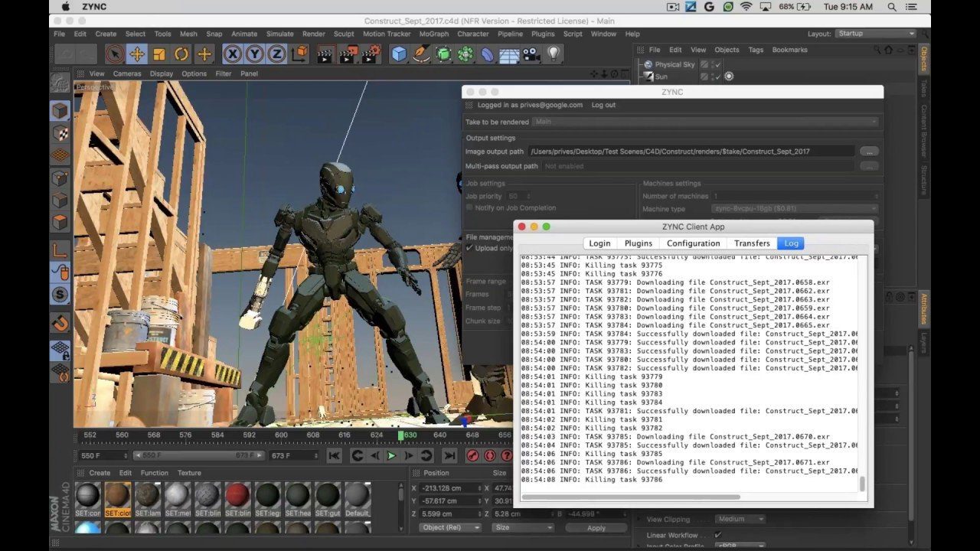Image resolution: width=980 pixels, height=551 pixels.
Task: Open the Layout Startup dropdown
Action: pyautogui.click(x=876, y=34)
